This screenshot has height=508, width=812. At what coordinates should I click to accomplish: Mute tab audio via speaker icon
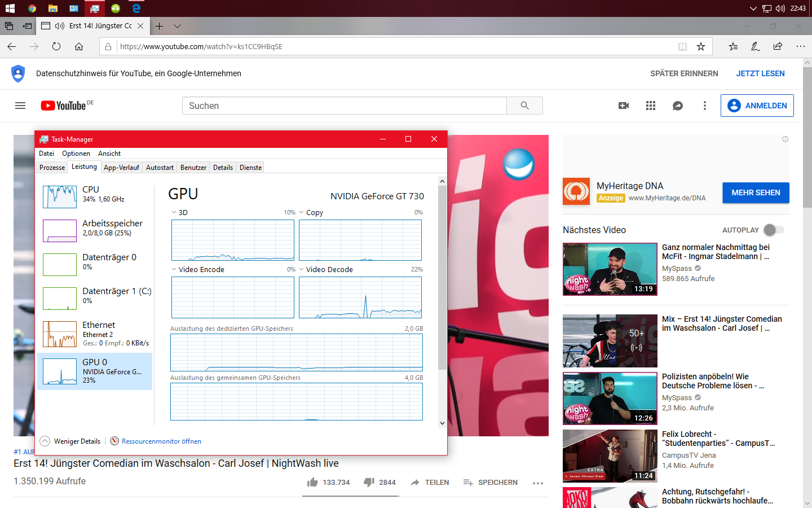[59, 26]
